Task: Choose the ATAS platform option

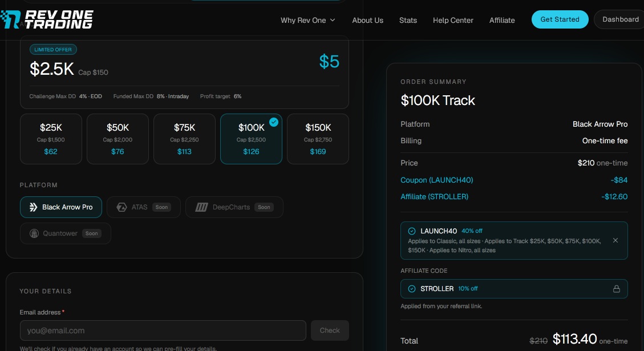Action: (143, 207)
